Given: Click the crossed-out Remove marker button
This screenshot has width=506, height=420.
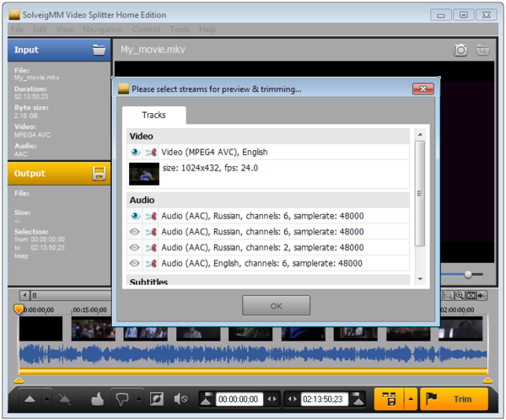Looking at the screenshot, I should (x=65, y=400).
